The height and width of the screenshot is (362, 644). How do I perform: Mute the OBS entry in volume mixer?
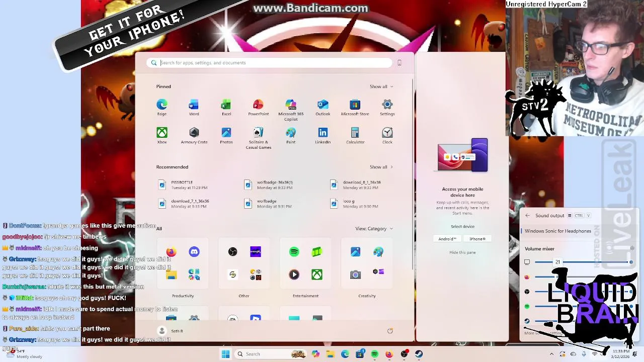pyautogui.click(x=527, y=292)
